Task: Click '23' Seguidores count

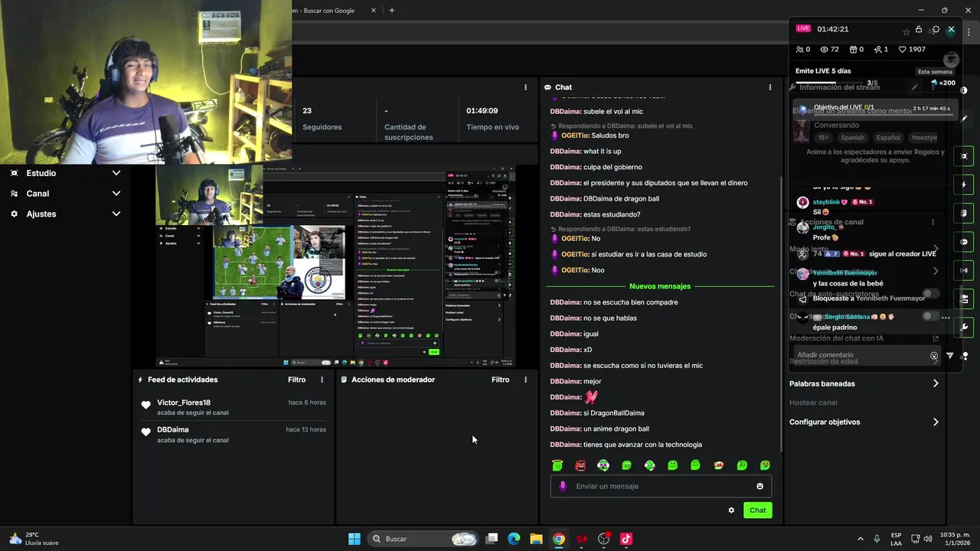Action: coord(307,111)
